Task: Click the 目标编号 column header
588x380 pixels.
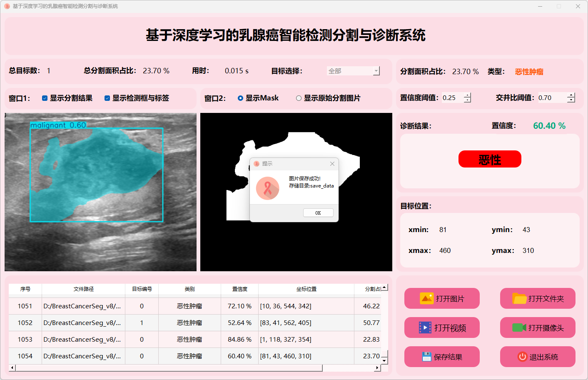Action: pos(142,289)
